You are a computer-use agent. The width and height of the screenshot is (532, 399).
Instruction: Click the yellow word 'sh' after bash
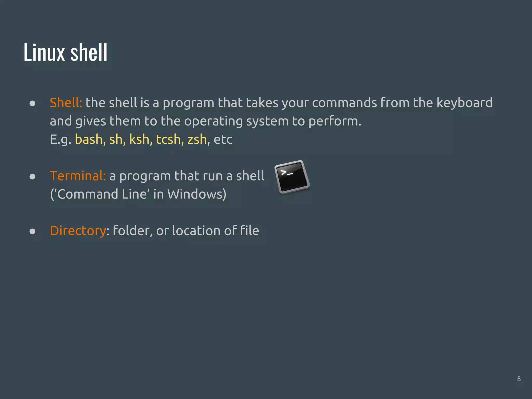116,139
